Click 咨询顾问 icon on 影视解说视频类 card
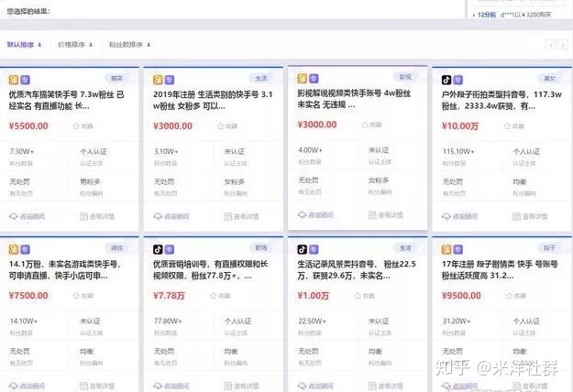 pos(302,215)
